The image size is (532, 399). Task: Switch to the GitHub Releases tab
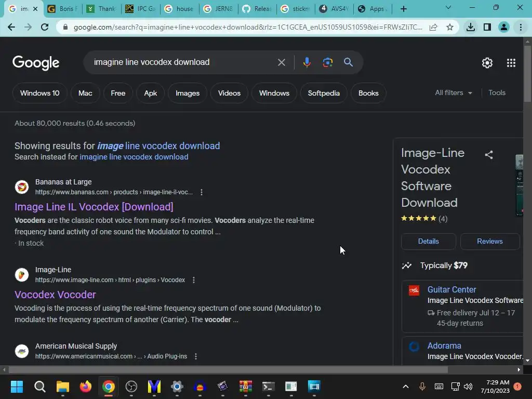tap(257, 9)
